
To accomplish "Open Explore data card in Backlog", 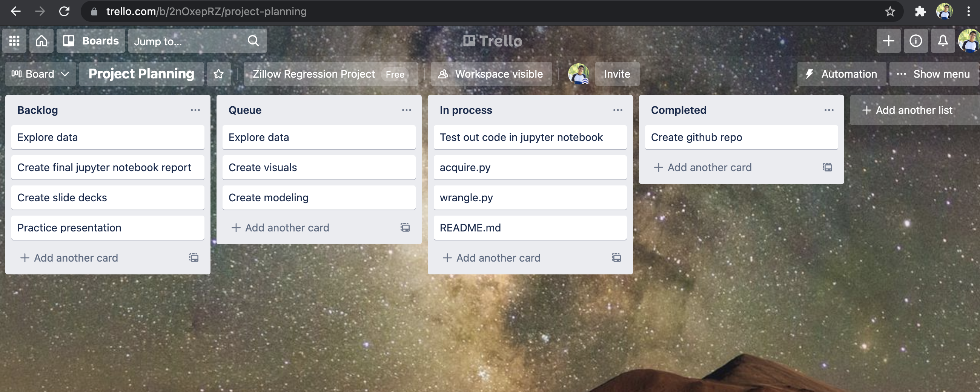I will point(108,137).
